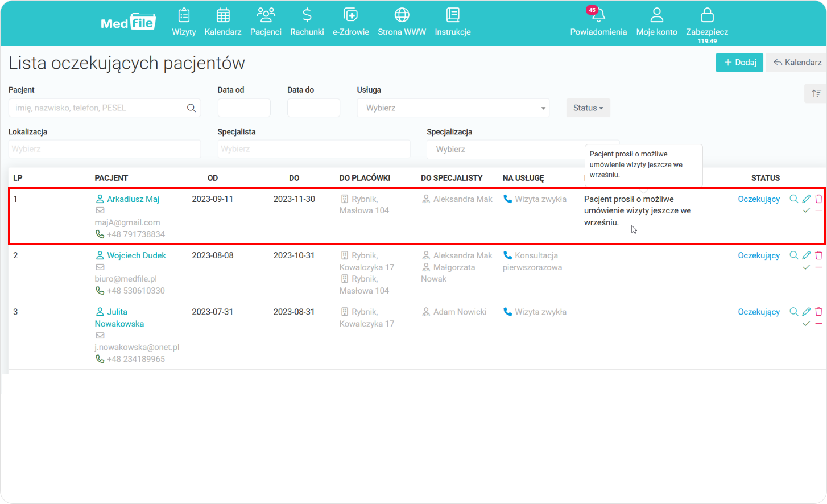This screenshot has width=827, height=504.
Task: Click the DO PLACÓWKI column header
Action: [x=365, y=178]
